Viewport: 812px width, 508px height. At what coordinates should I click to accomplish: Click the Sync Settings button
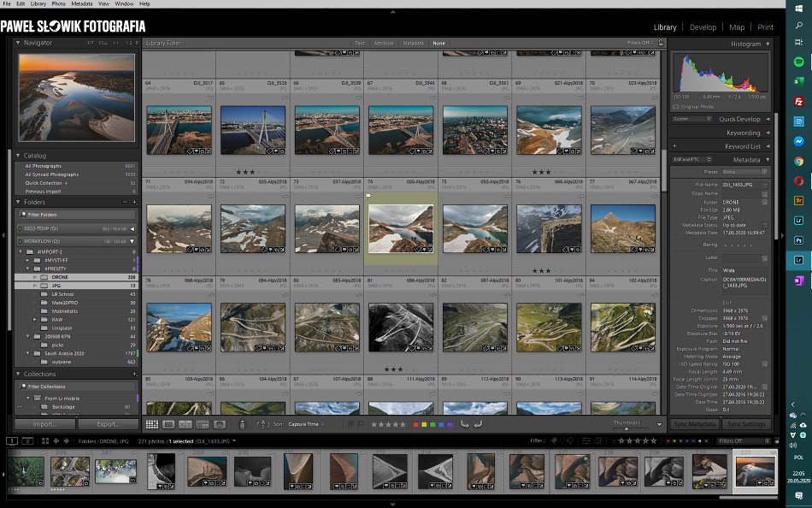tap(745, 424)
